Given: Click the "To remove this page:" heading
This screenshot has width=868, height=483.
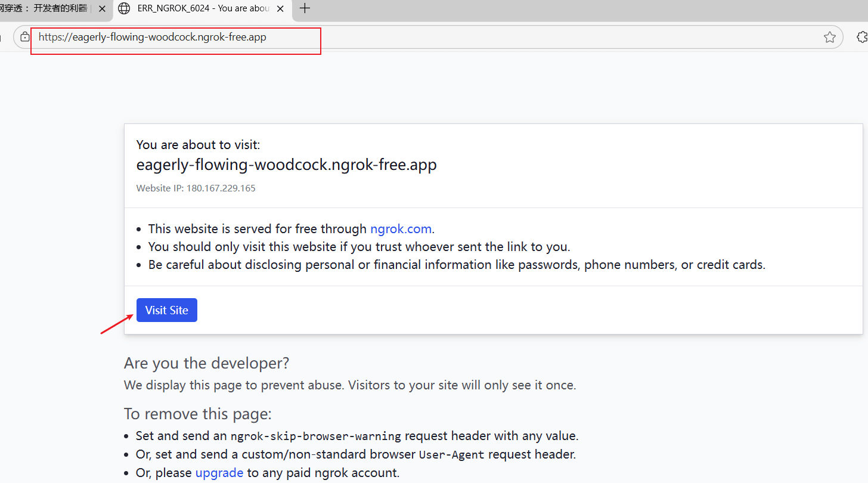Looking at the screenshot, I should 197,414.
